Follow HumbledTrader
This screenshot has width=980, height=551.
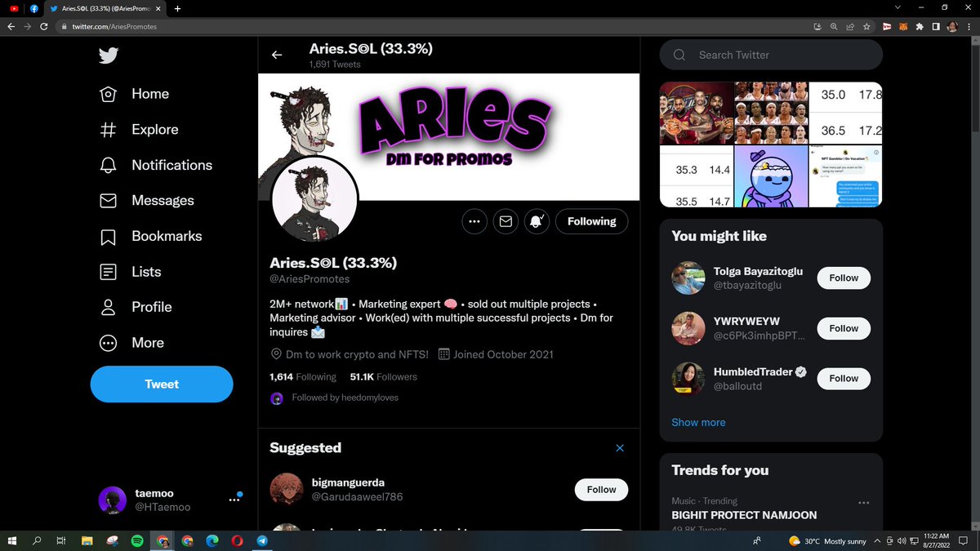[844, 378]
